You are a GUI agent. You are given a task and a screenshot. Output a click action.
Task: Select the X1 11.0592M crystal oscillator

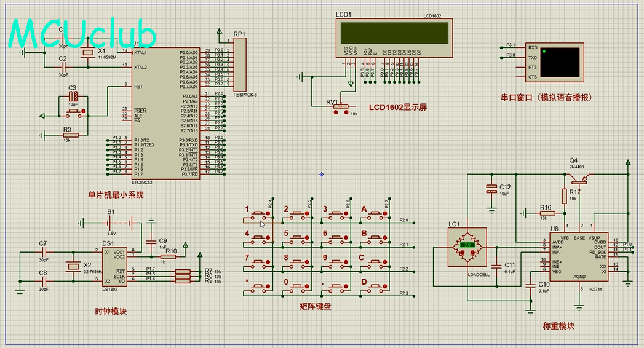[88, 55]
